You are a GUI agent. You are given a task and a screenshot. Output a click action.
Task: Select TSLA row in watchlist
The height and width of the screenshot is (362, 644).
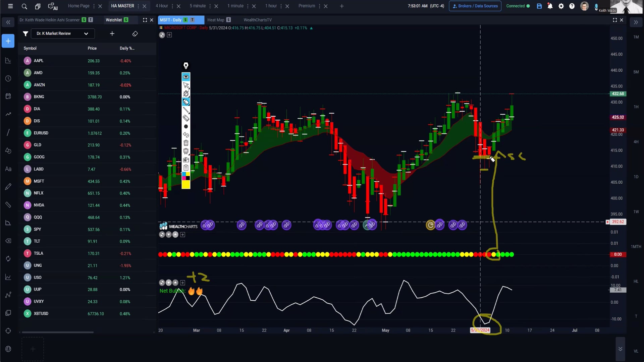pyautogui.click(x=87, y=253)
